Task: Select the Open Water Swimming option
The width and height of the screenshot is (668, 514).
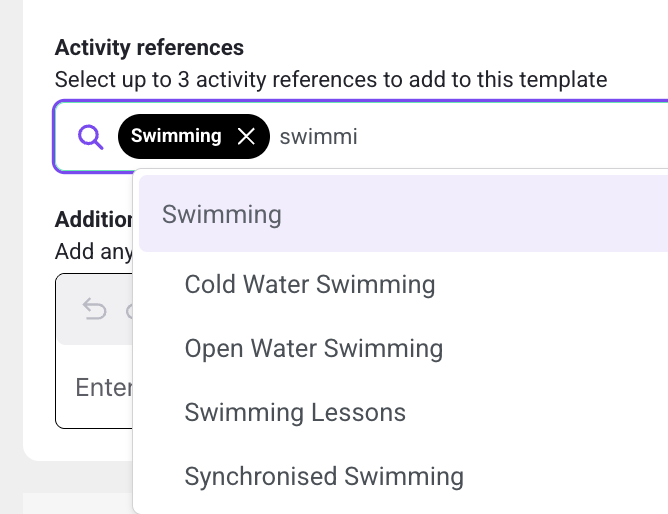Action: click(x=314, y=348)
